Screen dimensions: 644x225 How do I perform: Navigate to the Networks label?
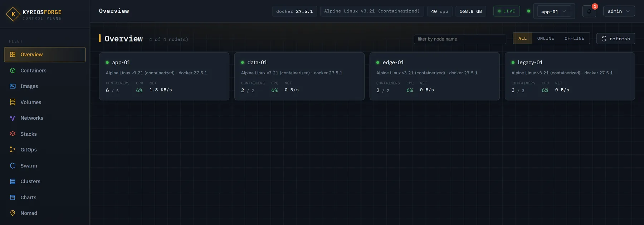click(x=32, y=118)
